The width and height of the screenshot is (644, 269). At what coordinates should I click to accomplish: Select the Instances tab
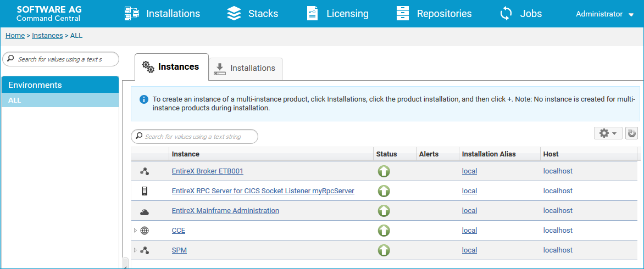point(171,67)
